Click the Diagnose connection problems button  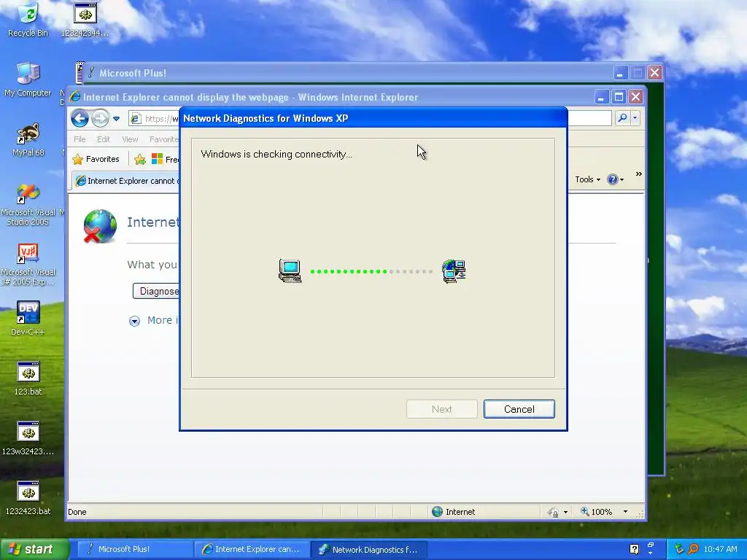pos(156,291)
